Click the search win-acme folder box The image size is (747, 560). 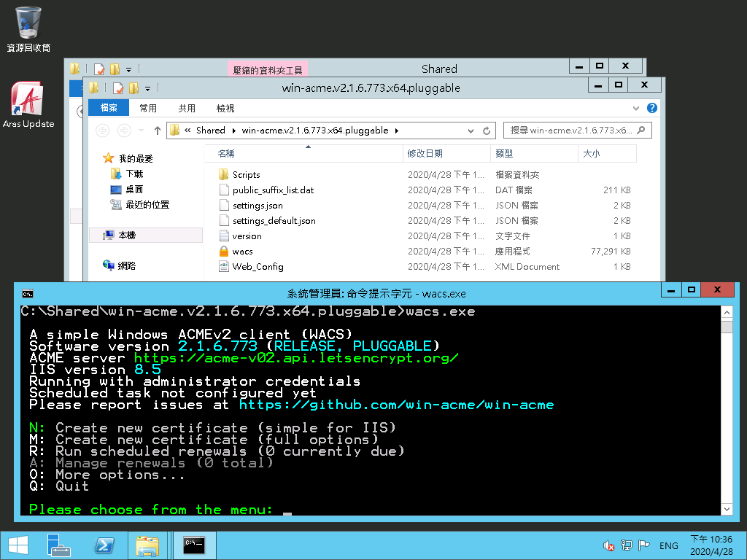point(570,131)
